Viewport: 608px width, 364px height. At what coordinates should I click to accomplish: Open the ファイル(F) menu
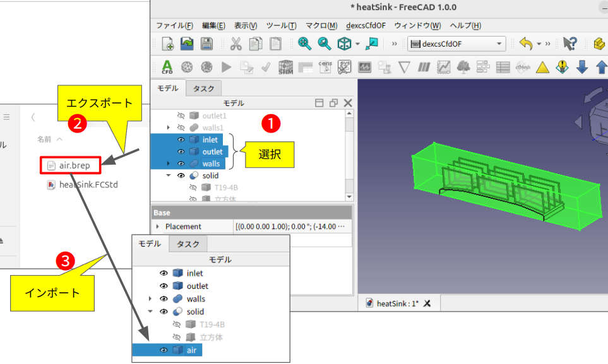174,26
